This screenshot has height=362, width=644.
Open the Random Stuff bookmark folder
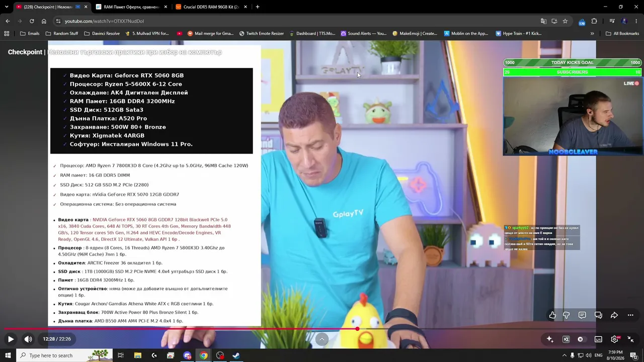(x=62, y=34)
